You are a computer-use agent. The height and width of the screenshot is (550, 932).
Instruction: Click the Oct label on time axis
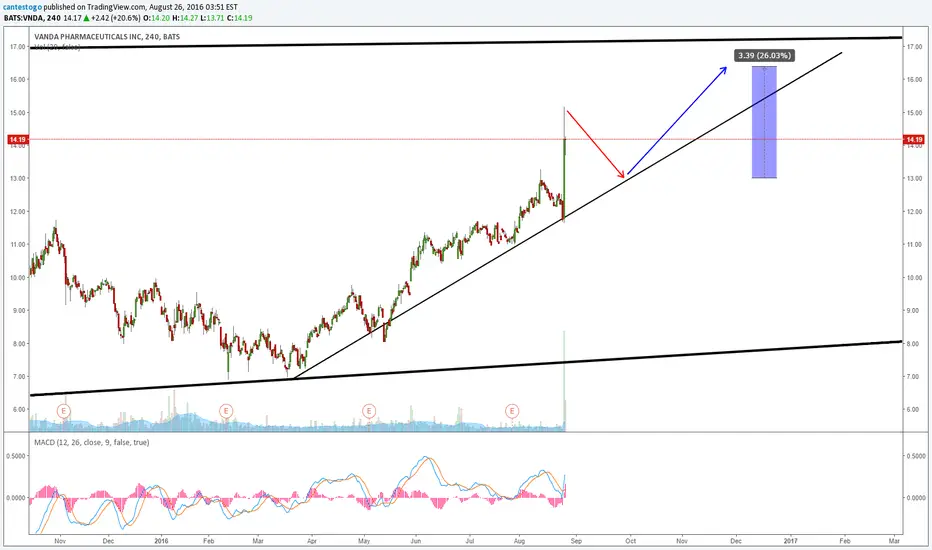(x=631, y=541)
